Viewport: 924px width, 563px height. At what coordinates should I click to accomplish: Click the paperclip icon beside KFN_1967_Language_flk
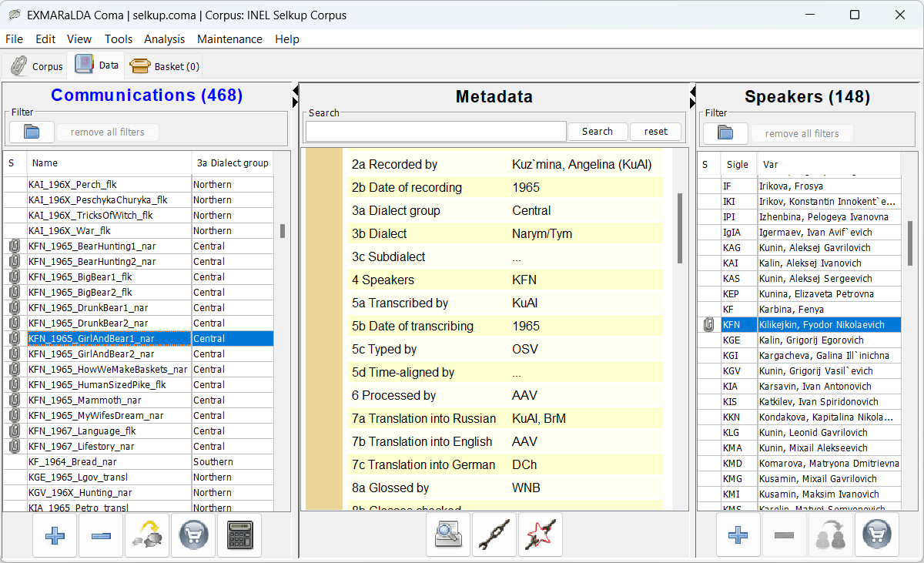click(15, 431)
